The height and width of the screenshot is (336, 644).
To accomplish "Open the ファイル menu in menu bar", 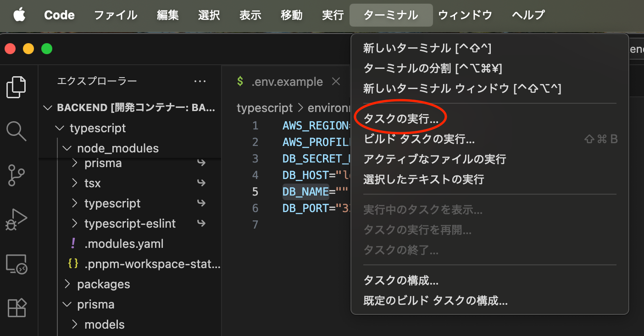I will pyautogui.click(x=116, y=15).
